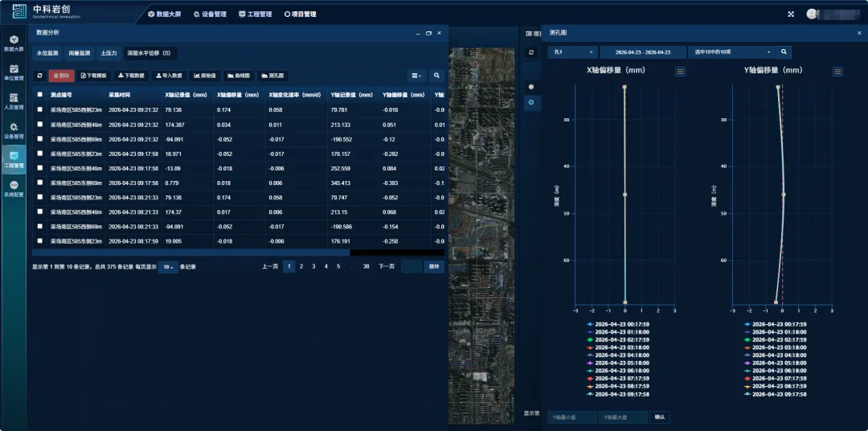The width and height of the screenshot is (868, 431).
Task: Click the fullscreen icon in the top bar
Action: (791, 14)
